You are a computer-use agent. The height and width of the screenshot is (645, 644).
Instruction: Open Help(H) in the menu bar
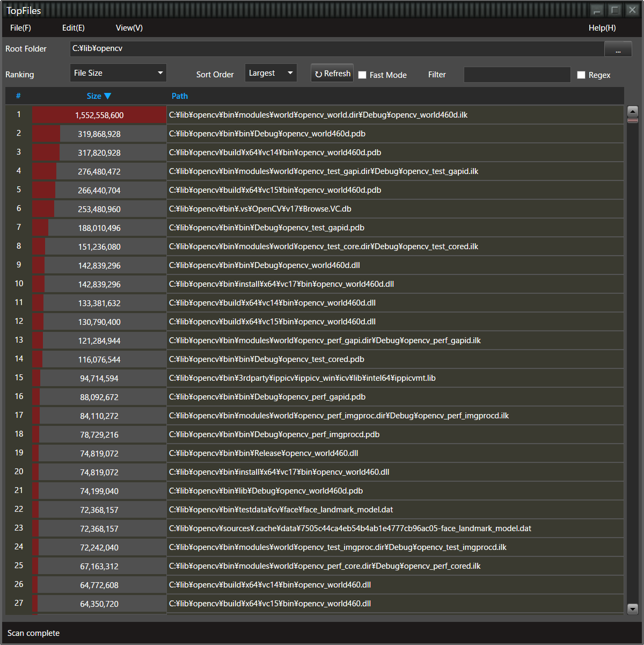[602, 27]
